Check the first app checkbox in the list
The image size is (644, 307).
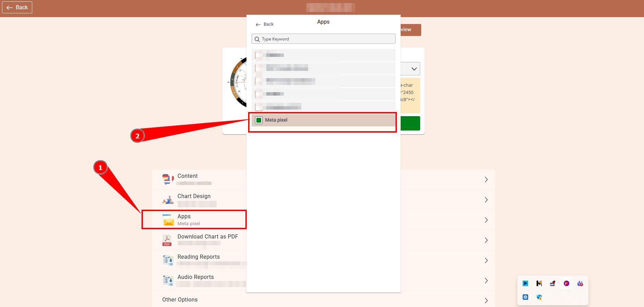[259, 55]
